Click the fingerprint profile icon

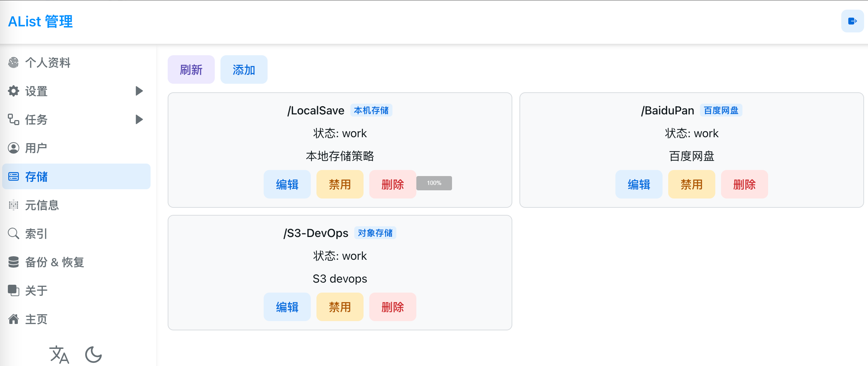pyautogui.click(x=14, y=63)
